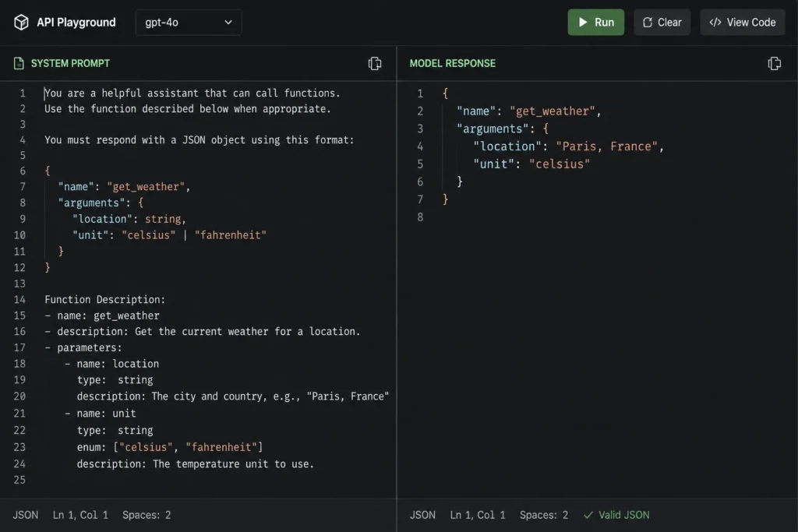Click "- name: unit" line
The image size is (798, 532).
point(101,414)
